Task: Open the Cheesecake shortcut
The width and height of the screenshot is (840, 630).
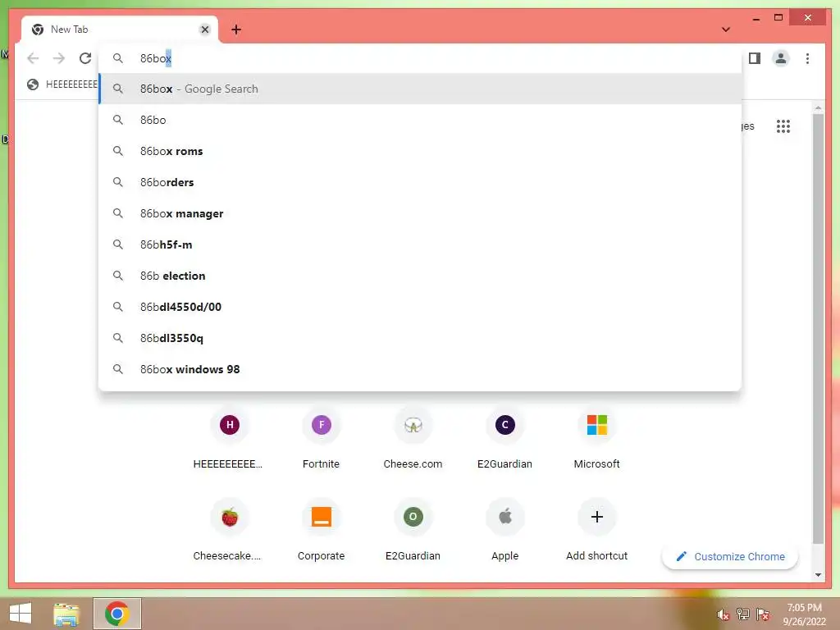Action: click(x=230, y=531)
